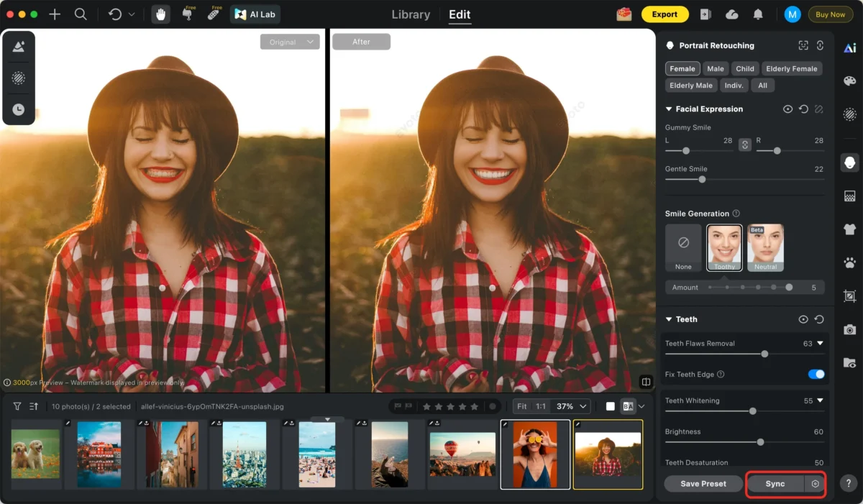Click the yellow Export button
The width and height of the screenshot is (863, 504).
click(665, 14)
